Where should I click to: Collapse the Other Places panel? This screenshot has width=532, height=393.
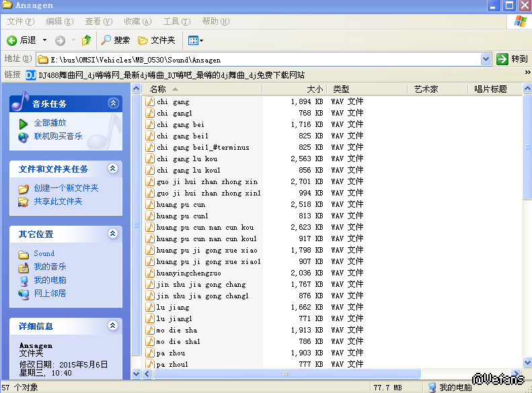(113, 234)
